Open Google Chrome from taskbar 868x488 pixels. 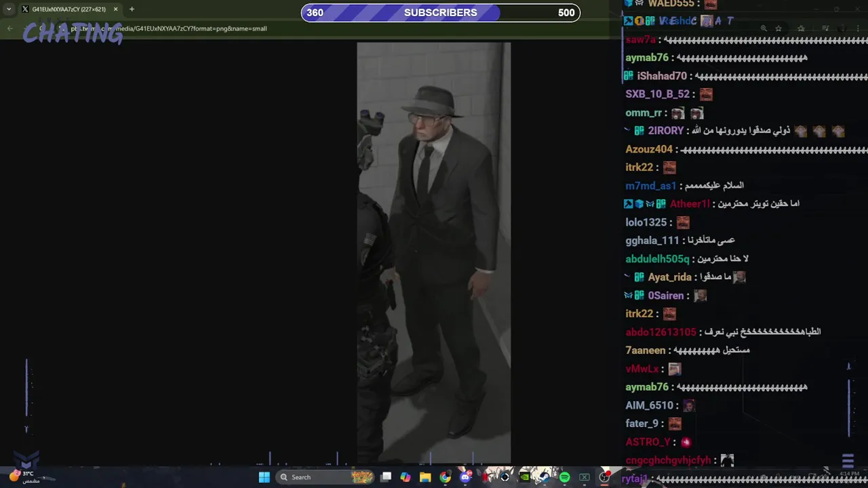pos(445,477)
